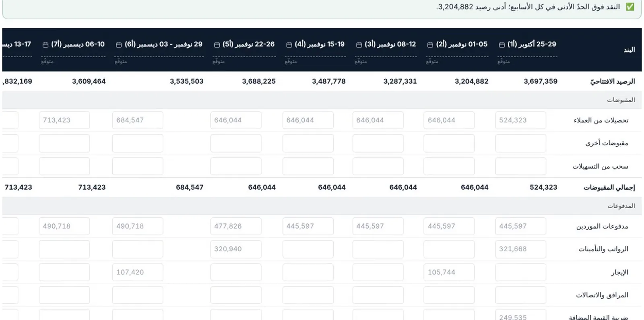Edit salaries field showing 321,668
The height and width of the screenshot is (320, 644).
[520, 249]
